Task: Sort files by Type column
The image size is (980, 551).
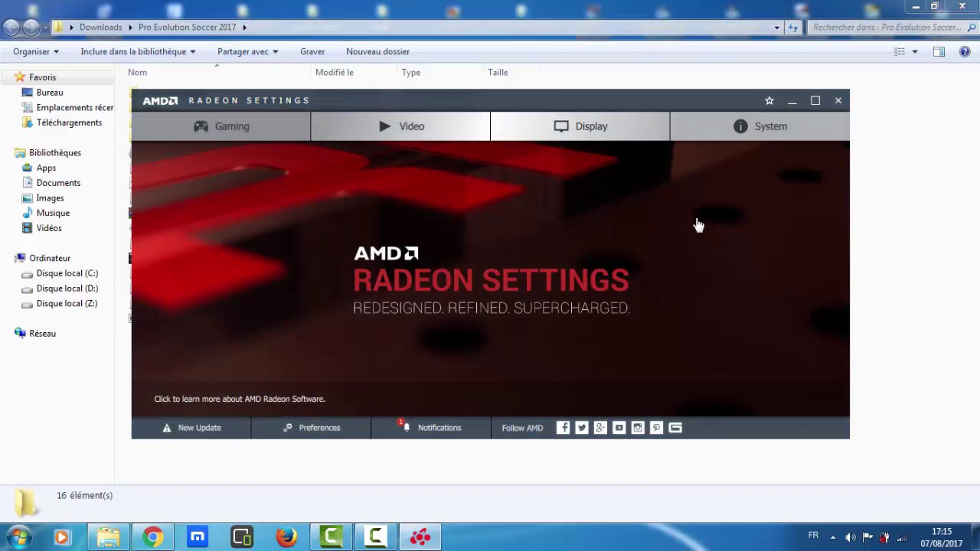Action: 411,72
